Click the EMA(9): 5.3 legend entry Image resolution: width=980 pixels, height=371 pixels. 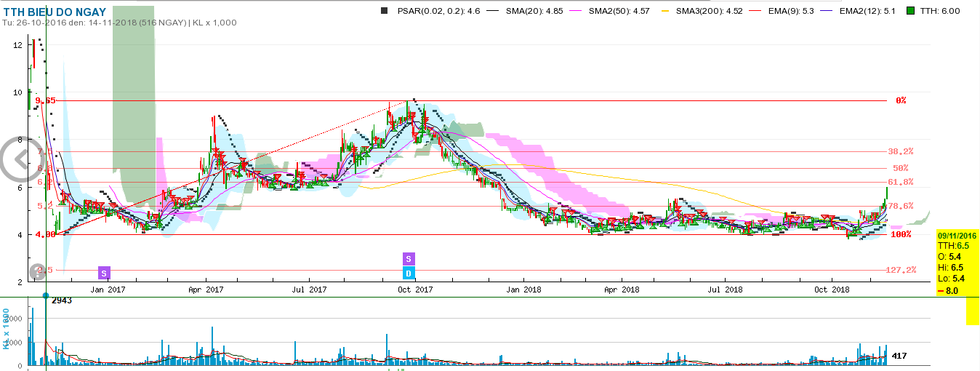click(x=791, y=11)
